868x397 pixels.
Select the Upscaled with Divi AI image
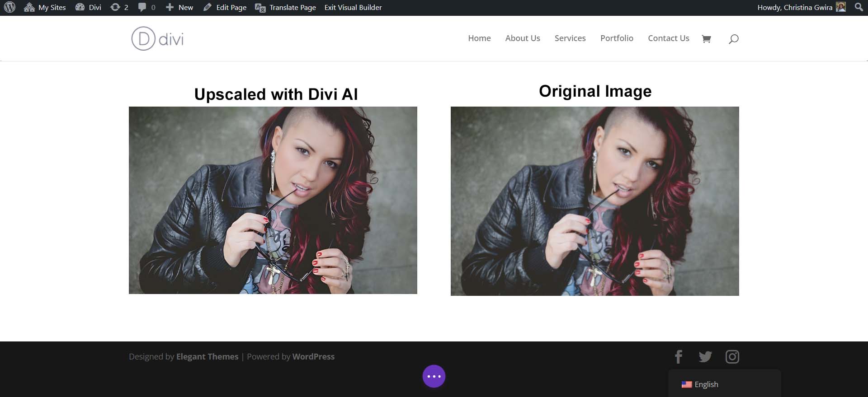(x=273, y=200)
